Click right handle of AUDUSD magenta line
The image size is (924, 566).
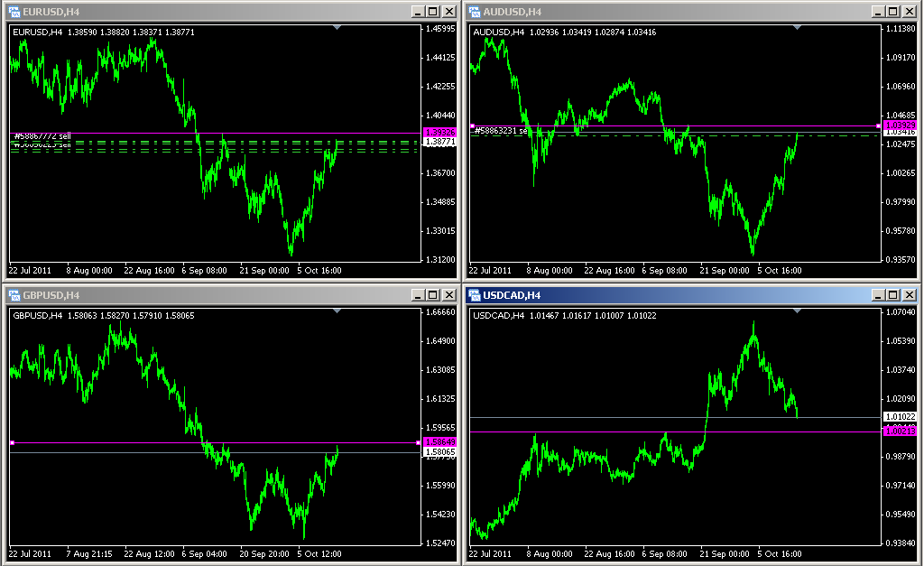click(879, 126)
